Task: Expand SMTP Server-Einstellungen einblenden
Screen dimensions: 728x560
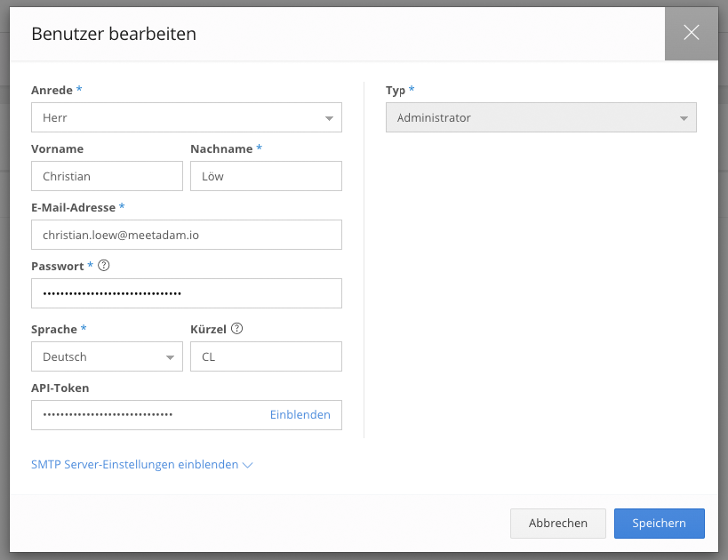Action: pos(141,465)
